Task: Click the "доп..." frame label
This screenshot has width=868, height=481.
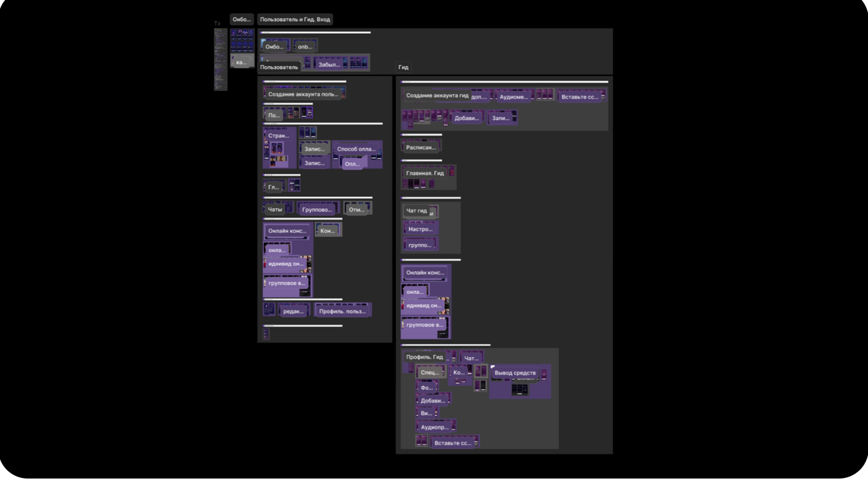Action: [x=479, y=97]
